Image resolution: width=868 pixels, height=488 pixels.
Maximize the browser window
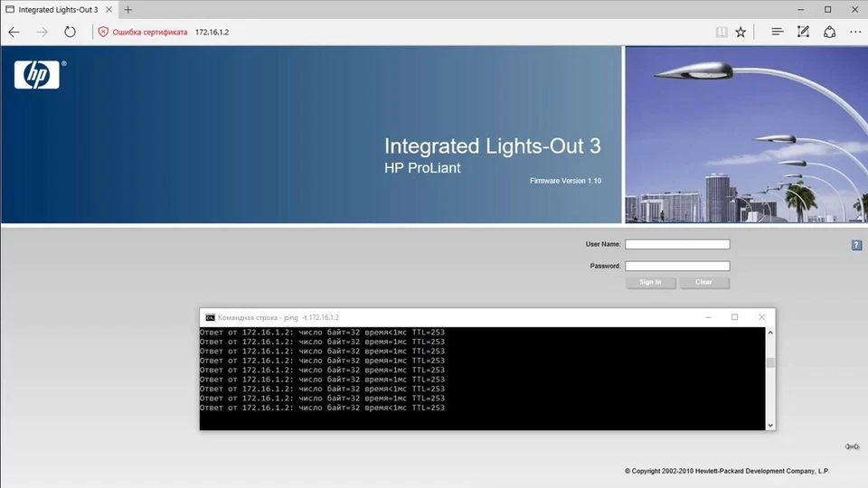pyautogui.click(x=827, y=9)
